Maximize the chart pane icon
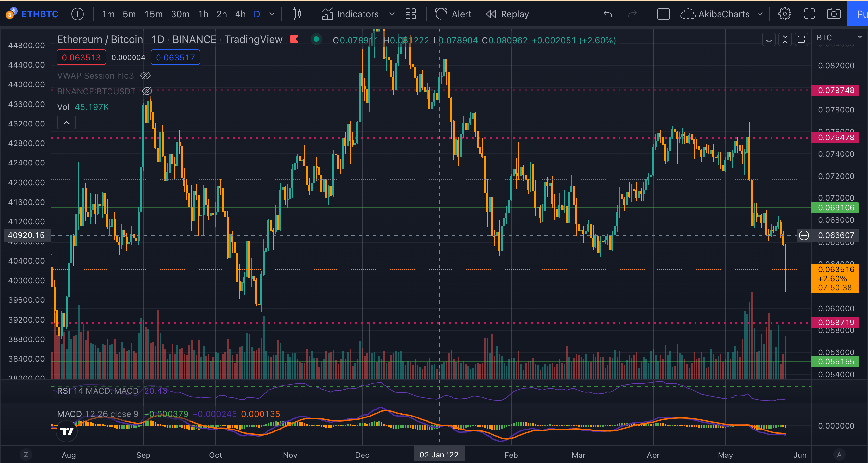 coord(801,39)
